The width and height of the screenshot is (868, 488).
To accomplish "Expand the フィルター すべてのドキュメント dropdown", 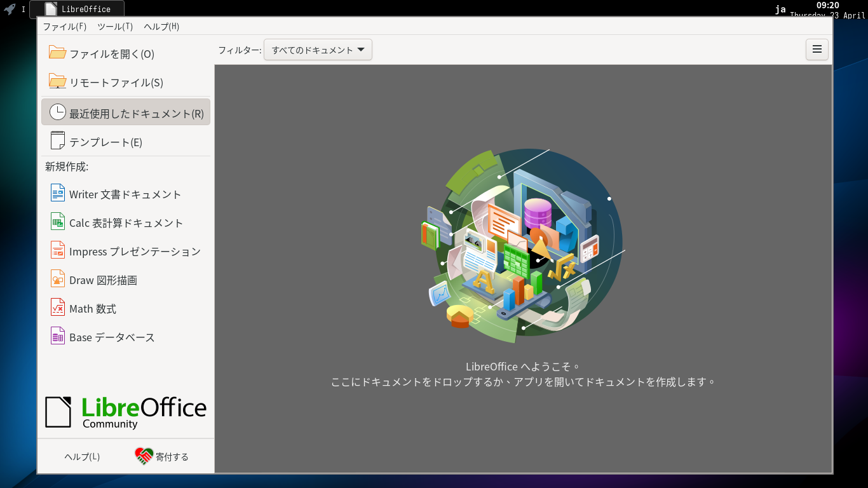I will click(318, 50).
